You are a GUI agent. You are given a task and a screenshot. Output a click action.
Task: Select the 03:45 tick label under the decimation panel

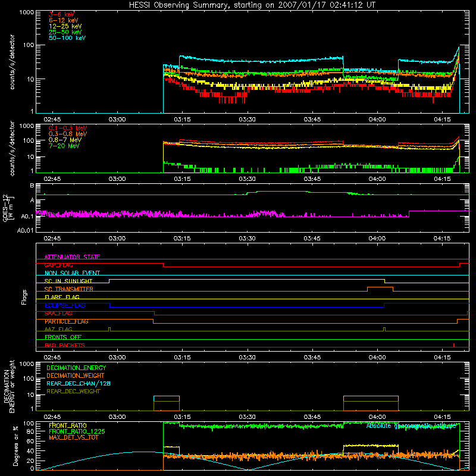312,417
